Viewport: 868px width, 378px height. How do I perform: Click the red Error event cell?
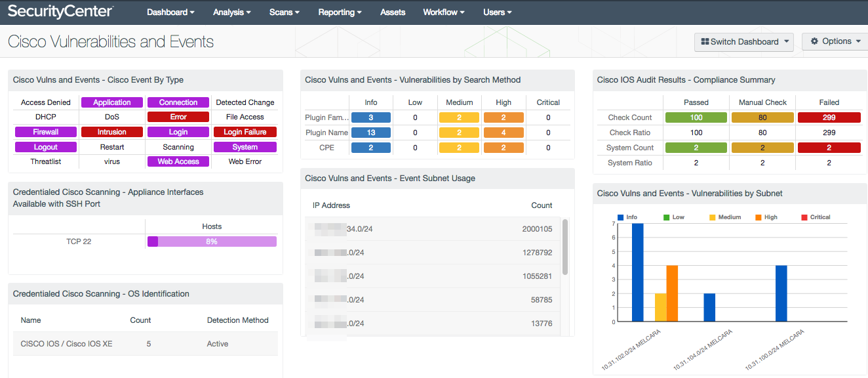[x=178, y=117]
